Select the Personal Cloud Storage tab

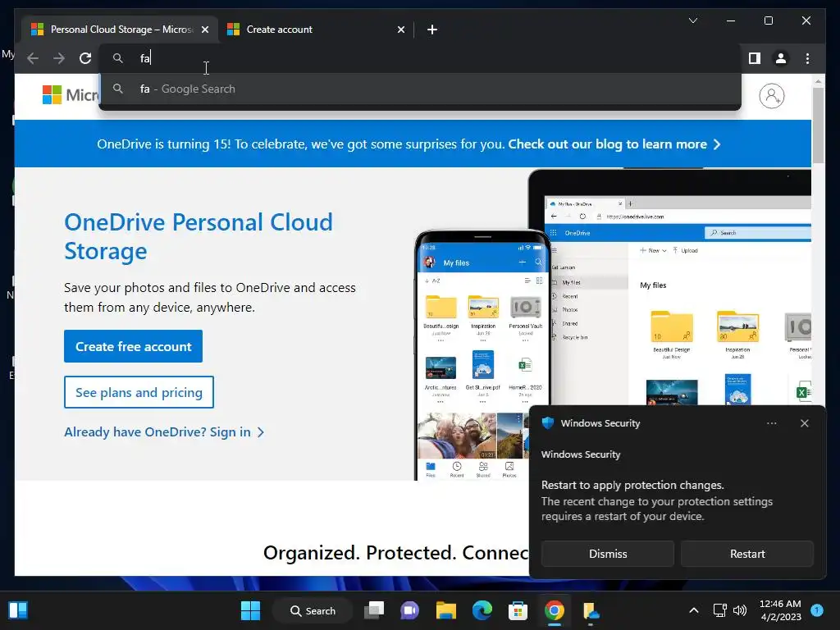(x=120, y=30)
